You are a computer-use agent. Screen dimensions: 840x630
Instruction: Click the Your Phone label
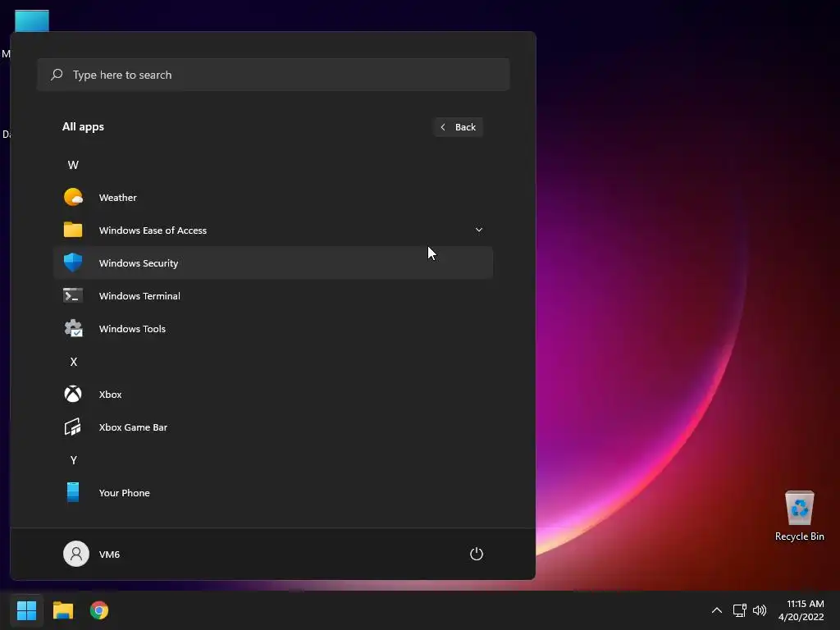click(x=125, y=492)
